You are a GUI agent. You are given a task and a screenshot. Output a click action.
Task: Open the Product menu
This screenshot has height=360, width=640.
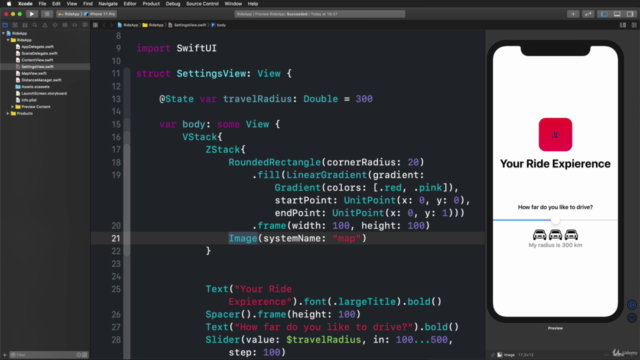pyautogui.click(x=151, y=4)
